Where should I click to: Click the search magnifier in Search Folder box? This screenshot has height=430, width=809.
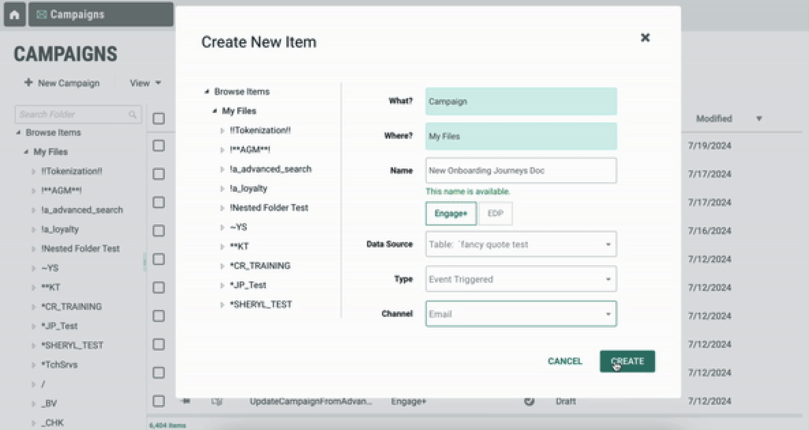tap(133, 115)
